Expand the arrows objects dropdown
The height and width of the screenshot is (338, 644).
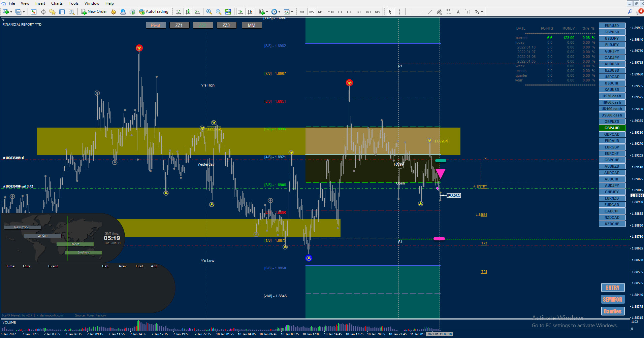(482, 12)
